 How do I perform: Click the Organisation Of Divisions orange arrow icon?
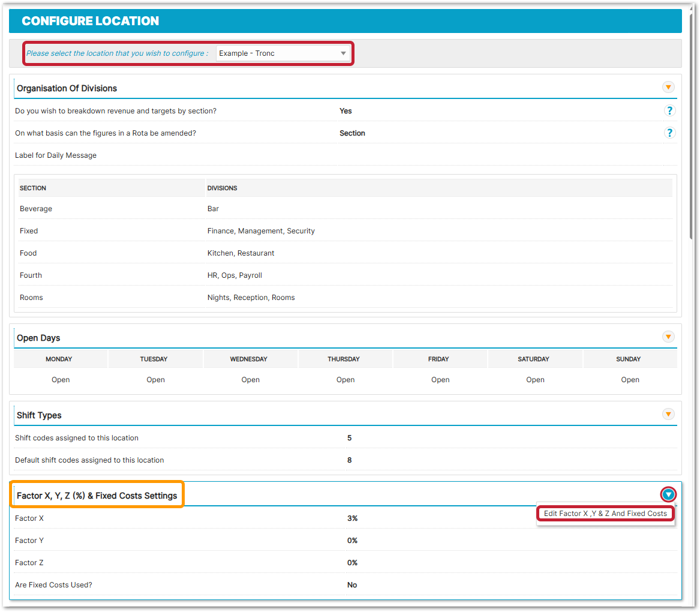pos(668,87)
